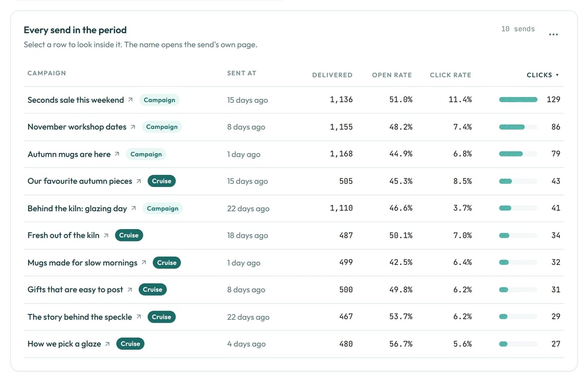Open the Seconds sale this weekend send page
This screenshot has width=588, height=381.
75,100
